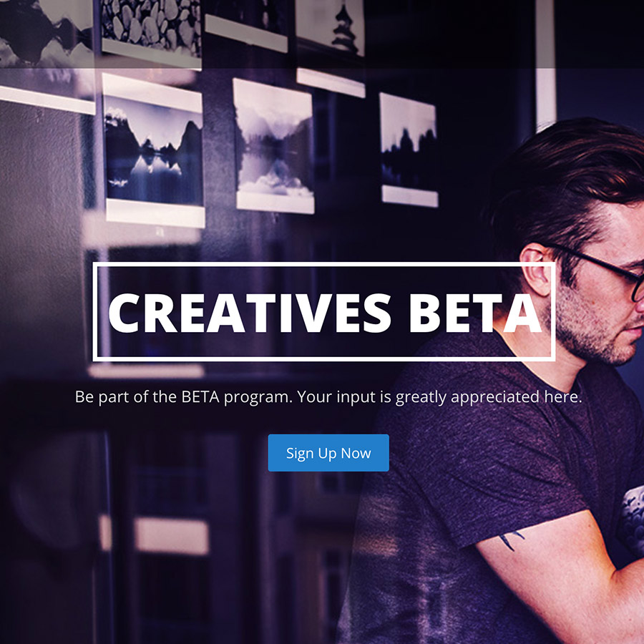644x644 pixels.
Task: Select the dark mountain photo in the top-left corner
Action: click(x=47, y=33)
